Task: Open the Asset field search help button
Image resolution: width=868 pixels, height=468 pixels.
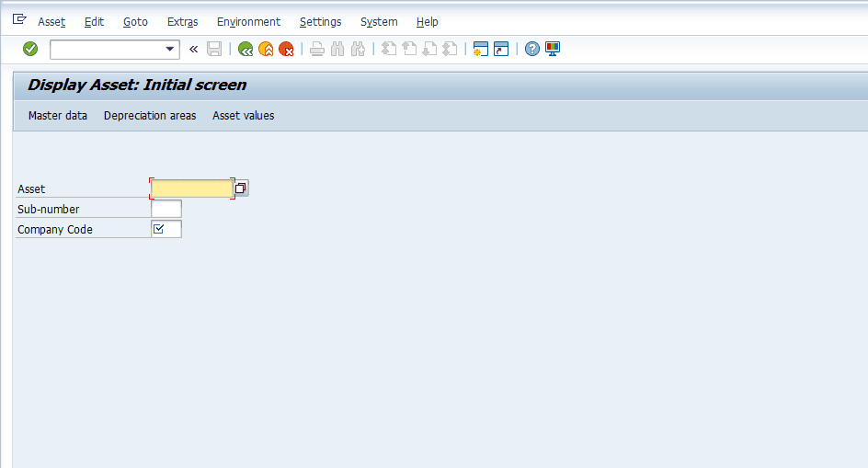Action: click(x=241, y=188)
